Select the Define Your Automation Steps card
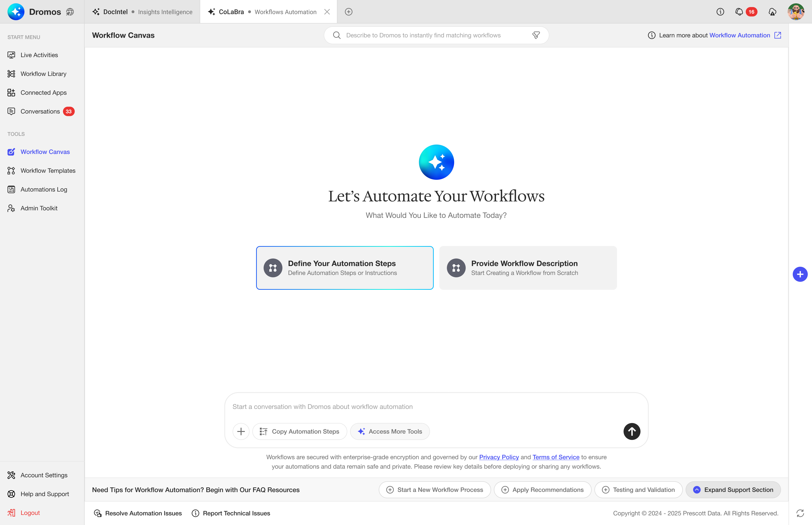 344,268
